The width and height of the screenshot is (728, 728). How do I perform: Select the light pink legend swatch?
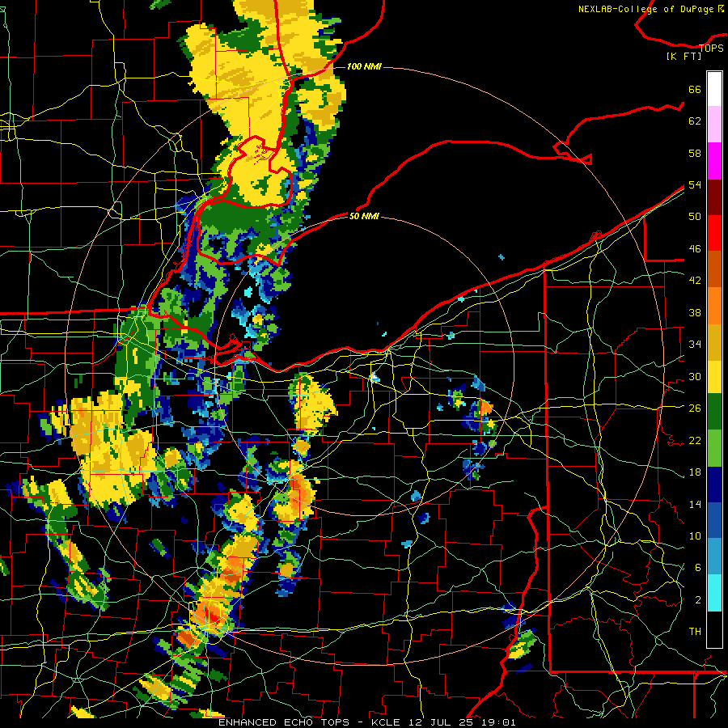(714, 125)
